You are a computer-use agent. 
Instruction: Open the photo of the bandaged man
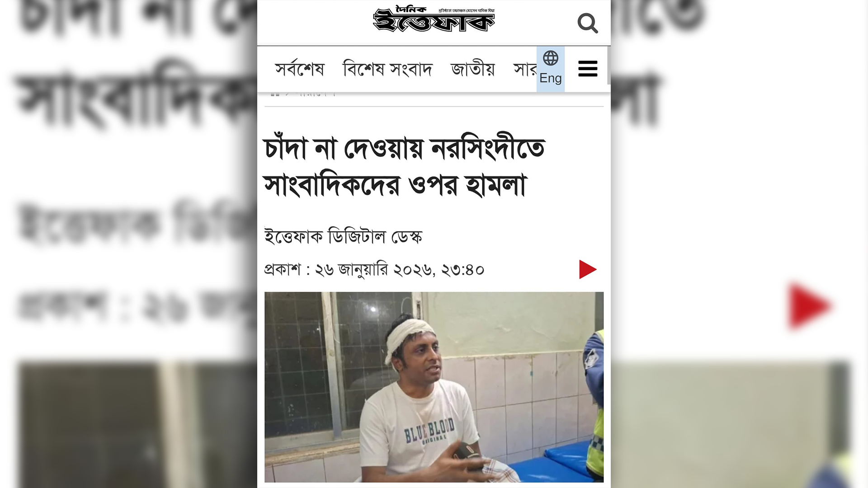click(x=434, y=387)
